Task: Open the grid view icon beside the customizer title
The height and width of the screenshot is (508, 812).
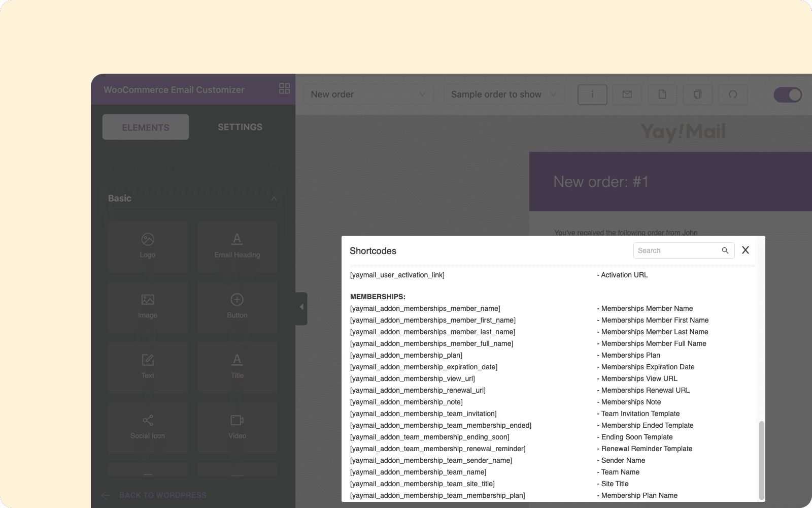Action: (284, 88)
